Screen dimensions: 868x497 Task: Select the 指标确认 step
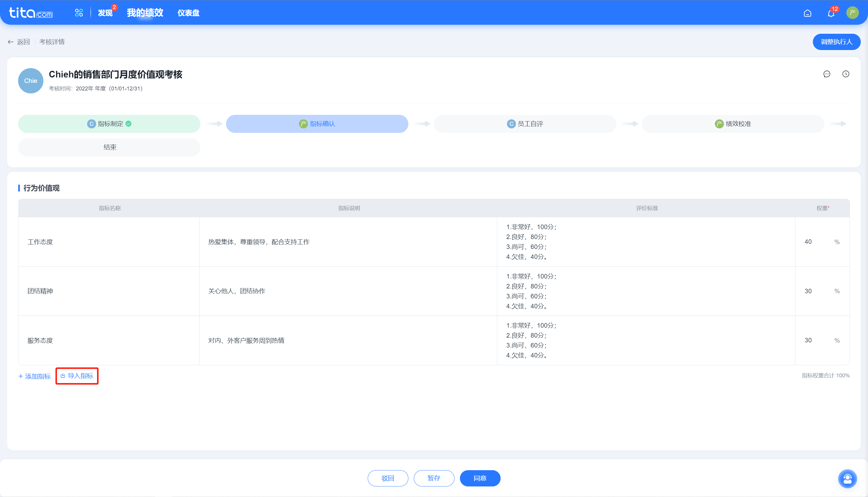click(317, 124)
